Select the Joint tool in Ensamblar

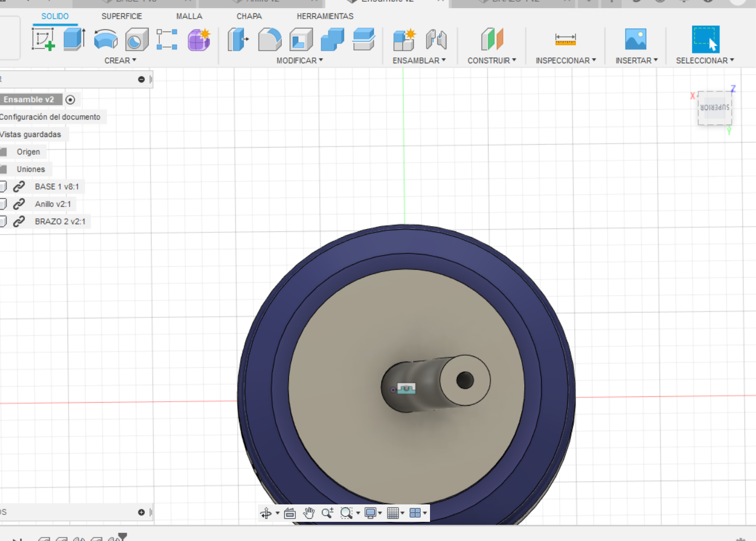coord(436,40)
